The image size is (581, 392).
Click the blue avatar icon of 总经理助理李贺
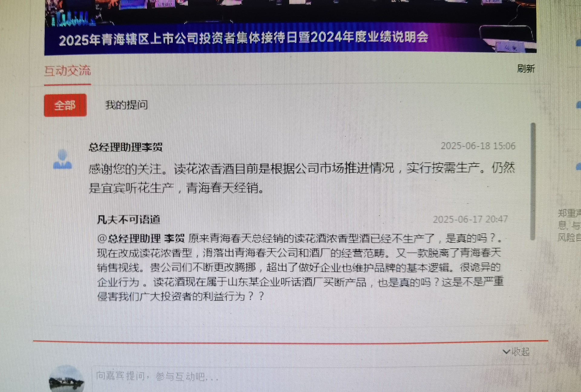pyautogui.click(x=62, y=159)
